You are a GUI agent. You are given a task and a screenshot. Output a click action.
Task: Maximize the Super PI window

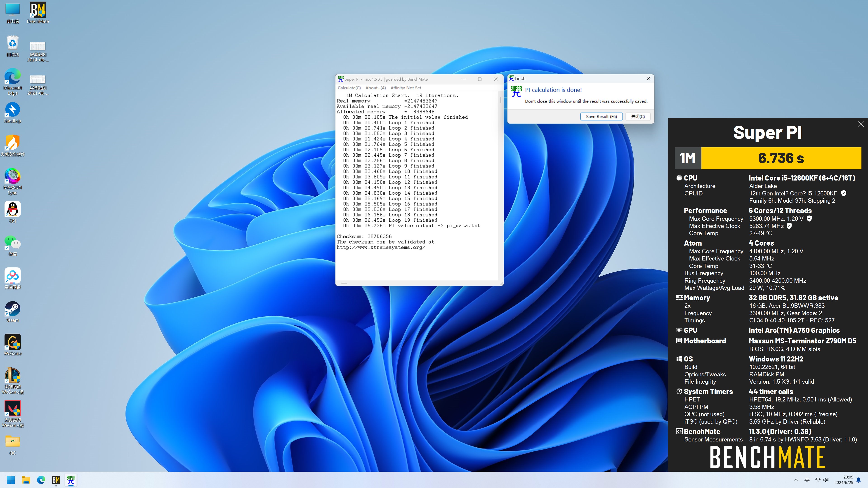[x=480, y=79]
